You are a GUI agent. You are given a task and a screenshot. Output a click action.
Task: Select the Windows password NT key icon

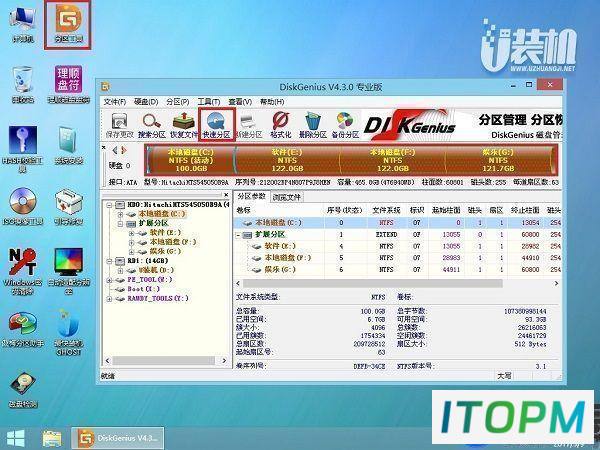pos(23,271)
